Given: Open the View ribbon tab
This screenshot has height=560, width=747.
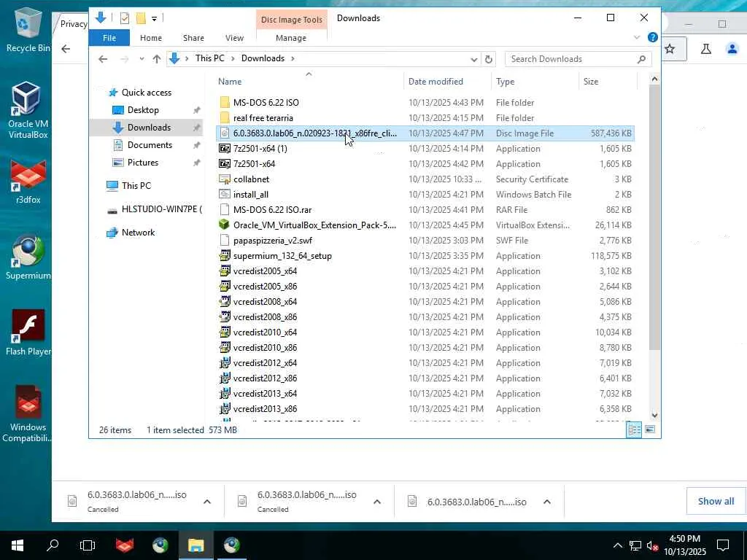Looking at the screenshot, I should [x=234, y=38].
